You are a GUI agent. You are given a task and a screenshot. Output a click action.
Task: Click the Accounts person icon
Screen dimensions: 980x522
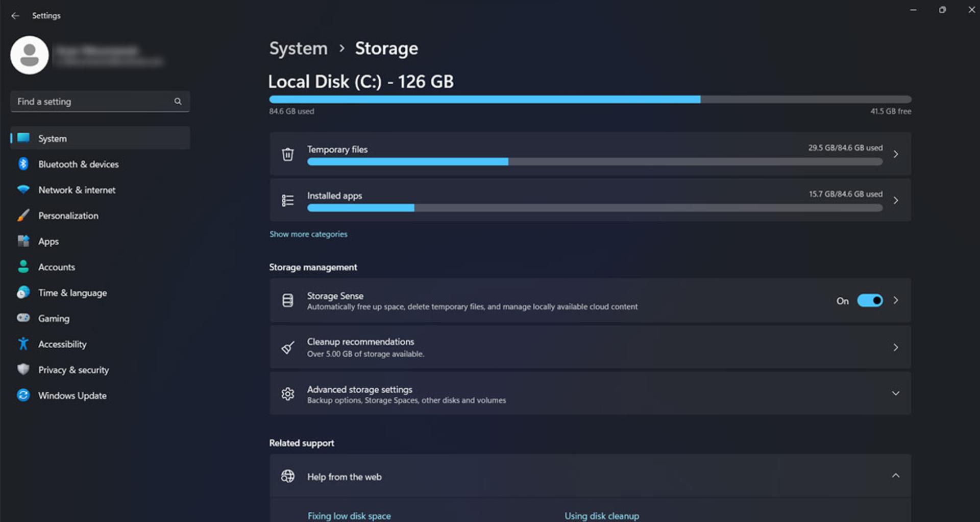tap(23, 267)
